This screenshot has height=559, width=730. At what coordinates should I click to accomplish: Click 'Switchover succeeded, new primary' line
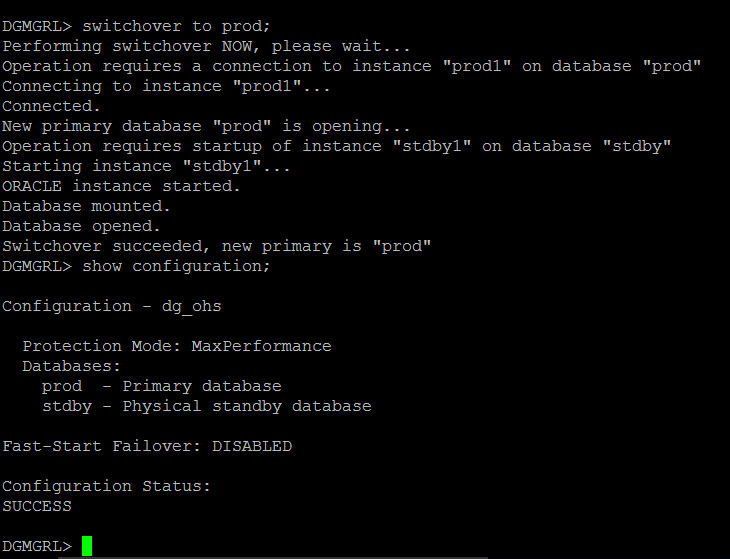[216, 246]
